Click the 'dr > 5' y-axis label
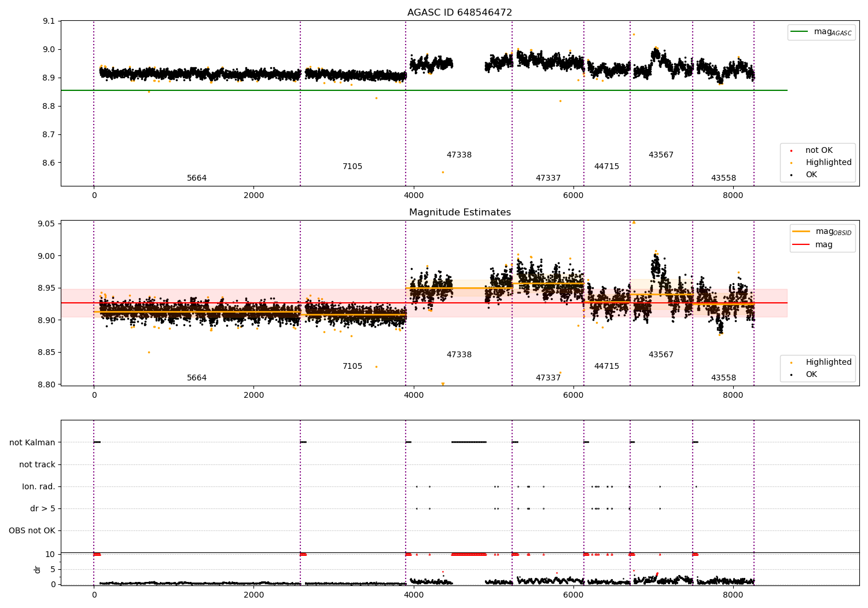This screenshot has width=868, height=608. pyautogui.click(x=43, y=508)
